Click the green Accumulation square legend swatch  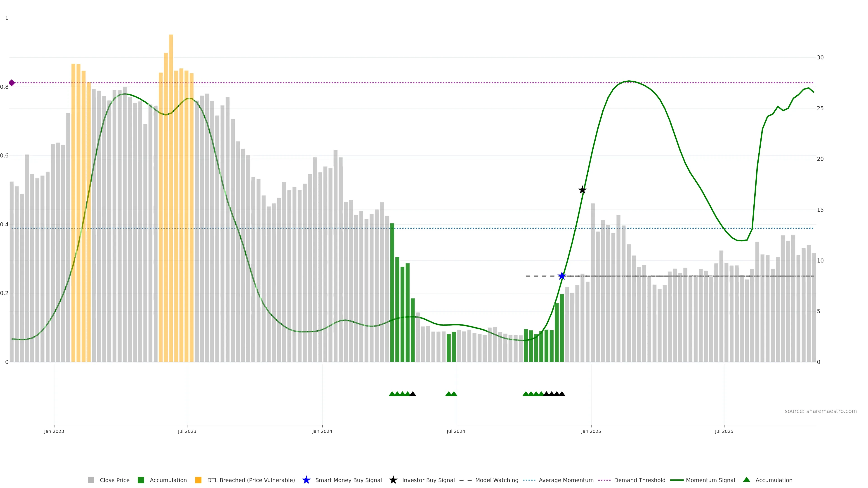coord(141,480)
